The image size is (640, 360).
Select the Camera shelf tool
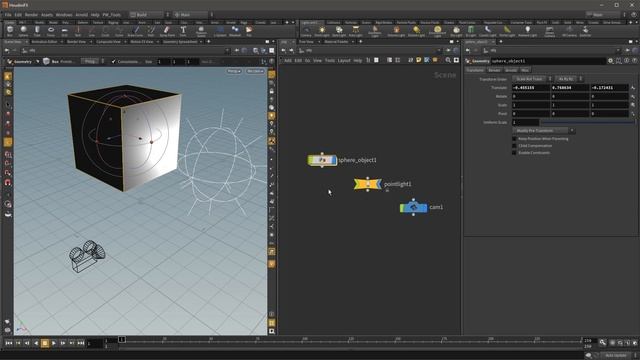pyautogui.click(x=306, y=31)
